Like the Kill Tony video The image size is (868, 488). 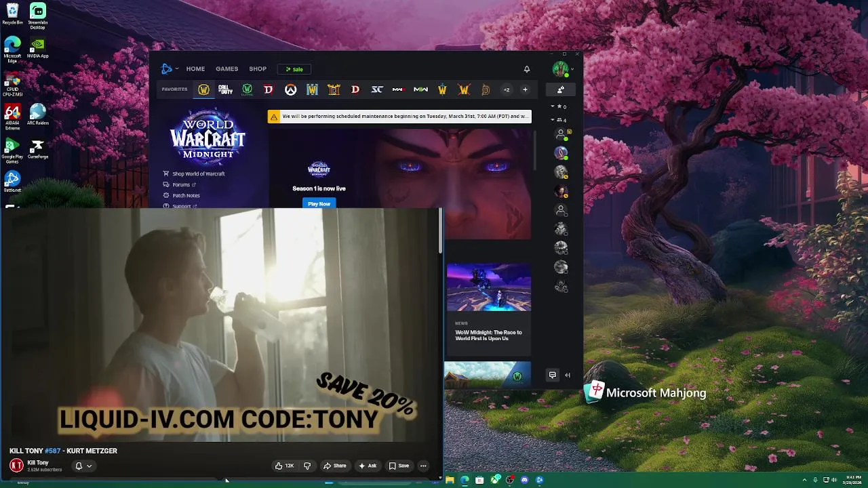[284, 466]
